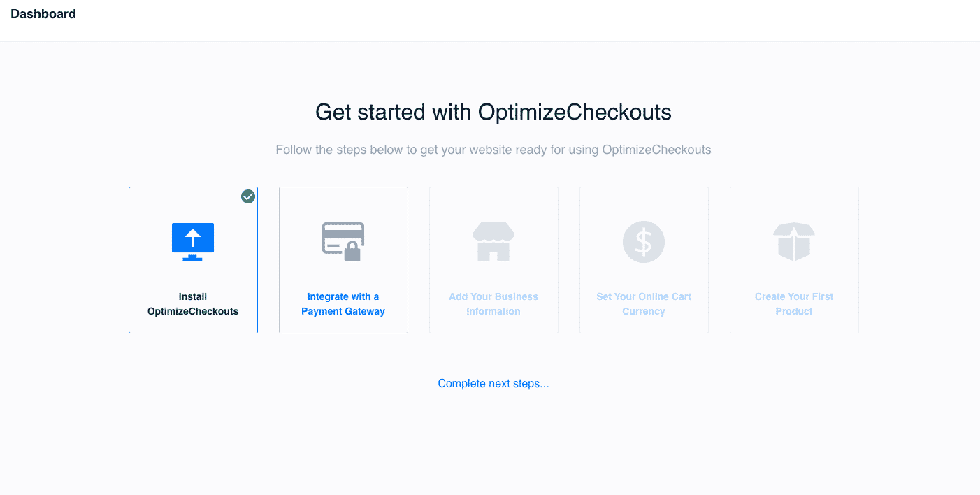Screen dimensions: 980x495
Task: Click the green completed checkmark badge
Action: click(x=248, y=196)
